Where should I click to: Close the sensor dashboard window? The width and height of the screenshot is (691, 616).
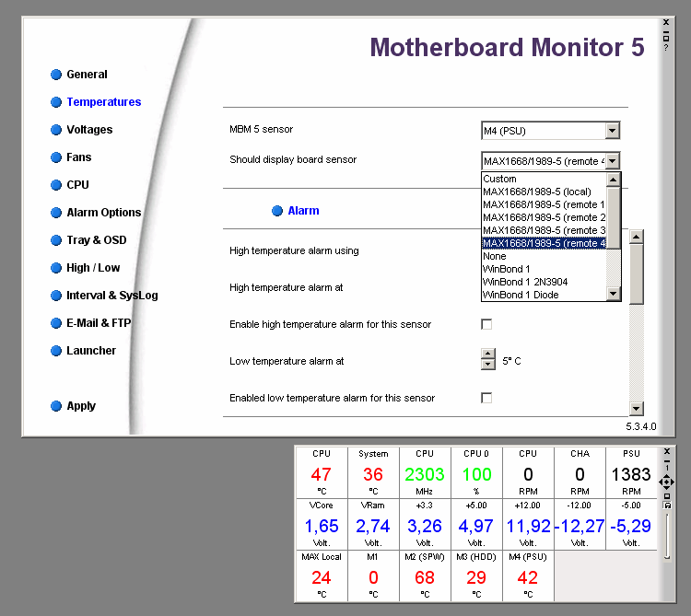tap(667, 451)
